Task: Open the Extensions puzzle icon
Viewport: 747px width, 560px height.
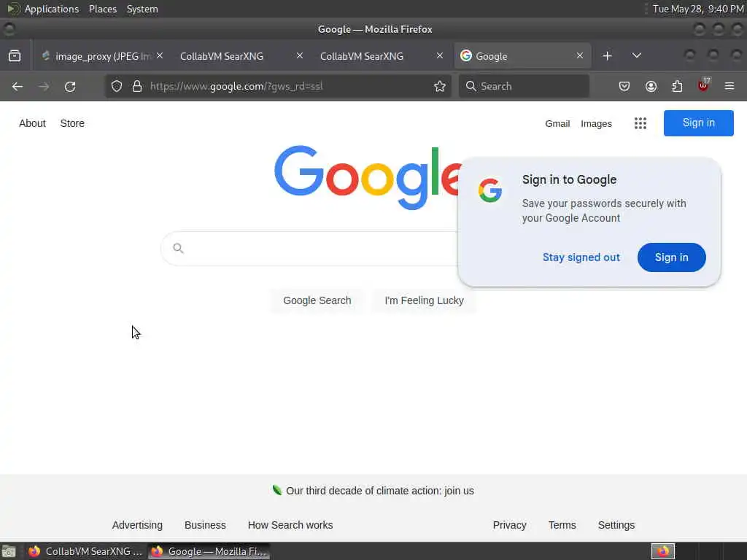Action: click(677, 86)
